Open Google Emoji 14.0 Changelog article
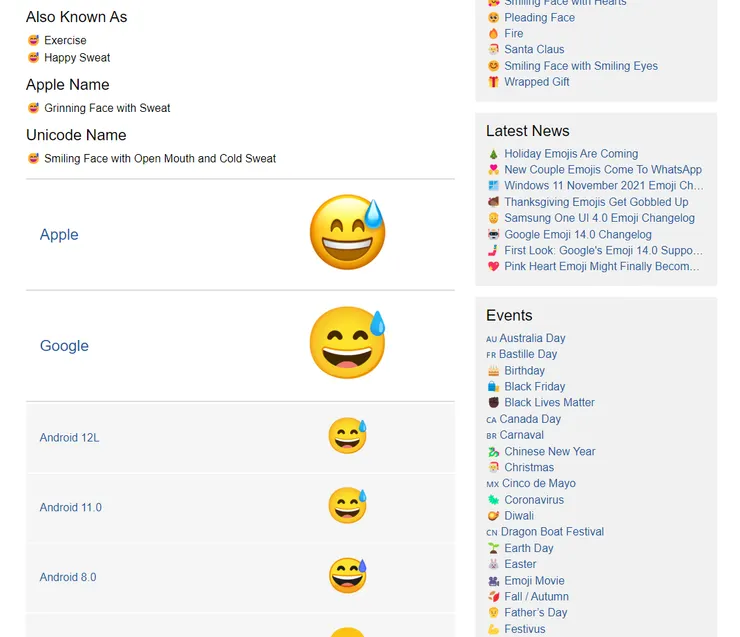 [x=578, y=235]
